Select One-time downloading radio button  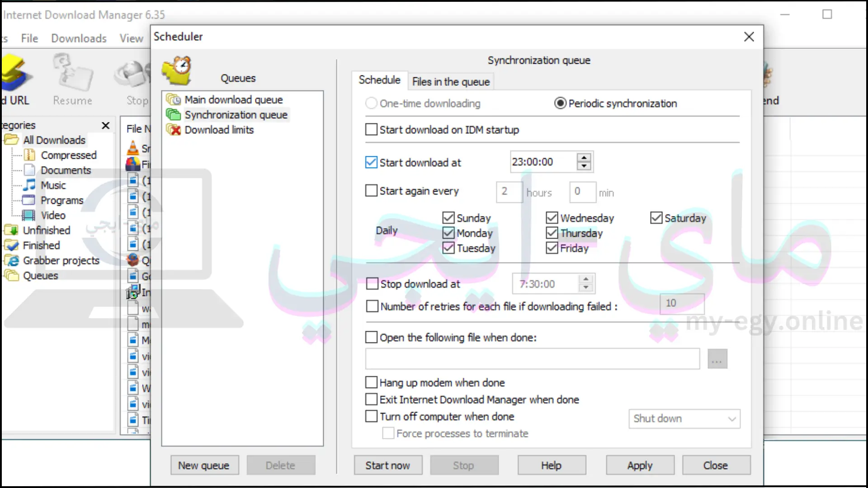coord(371,103)
